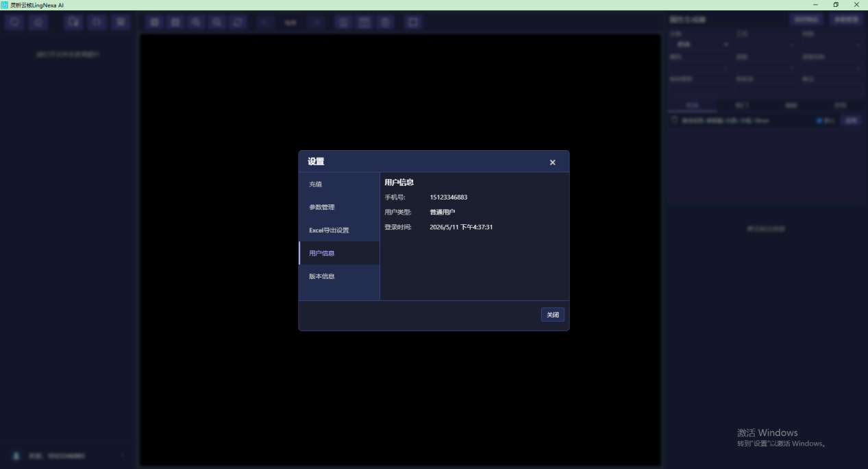Click the 用户信息 heading in content pane

[399, 182]
